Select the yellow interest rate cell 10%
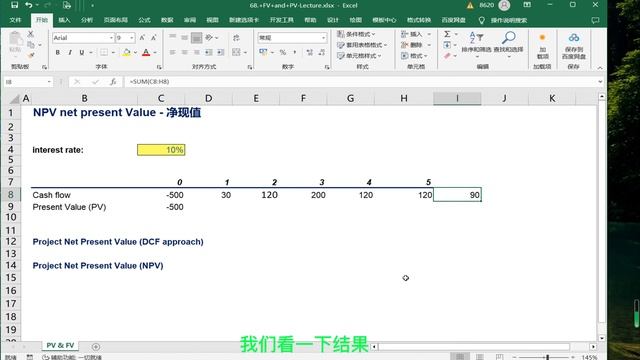The width and height of the screenshot is (640, 360). pos(161,150)
